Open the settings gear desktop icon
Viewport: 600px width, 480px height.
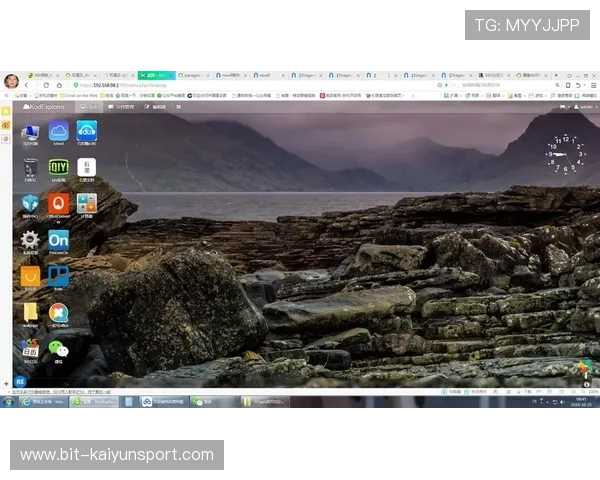30,240
